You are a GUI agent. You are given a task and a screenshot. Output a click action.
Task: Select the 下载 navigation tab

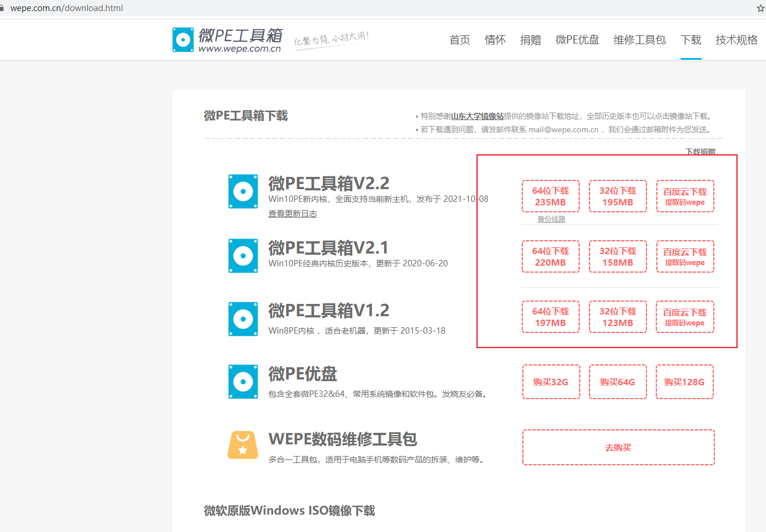click(x=691, y=39)
